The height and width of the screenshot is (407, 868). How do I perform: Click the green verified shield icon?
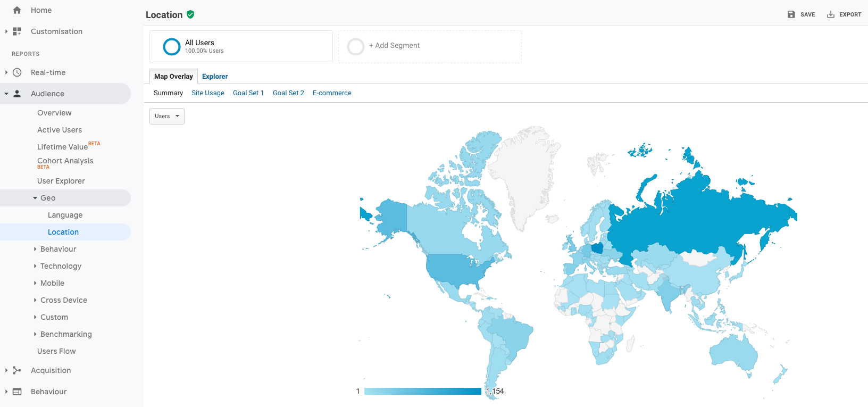[x=190, y=14]
